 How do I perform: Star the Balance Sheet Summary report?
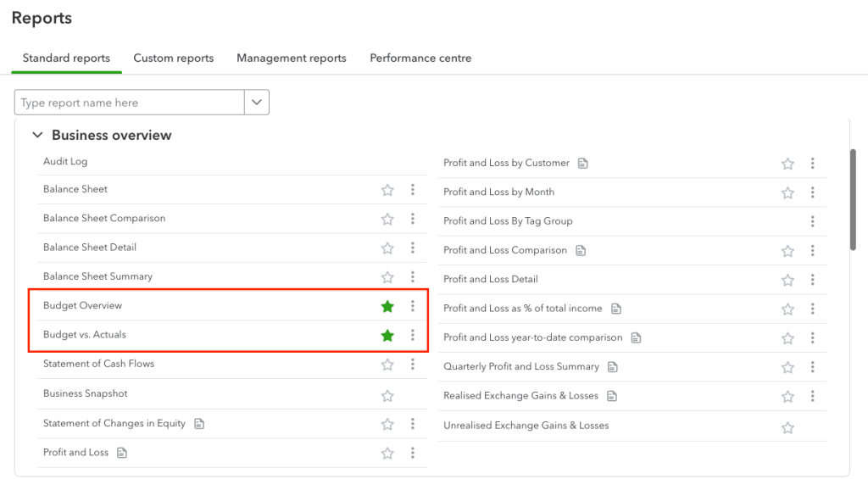[x=387, y=277]
